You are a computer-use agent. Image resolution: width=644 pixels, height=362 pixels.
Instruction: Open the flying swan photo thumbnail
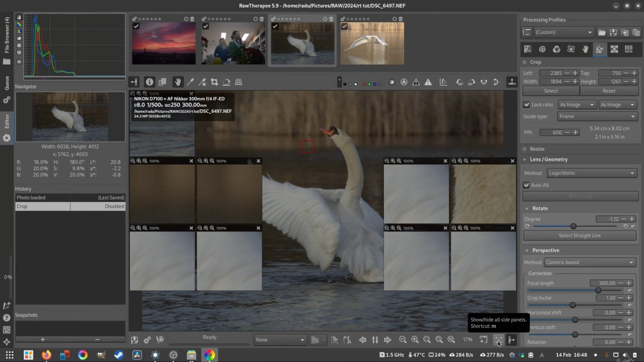(371, 43)
